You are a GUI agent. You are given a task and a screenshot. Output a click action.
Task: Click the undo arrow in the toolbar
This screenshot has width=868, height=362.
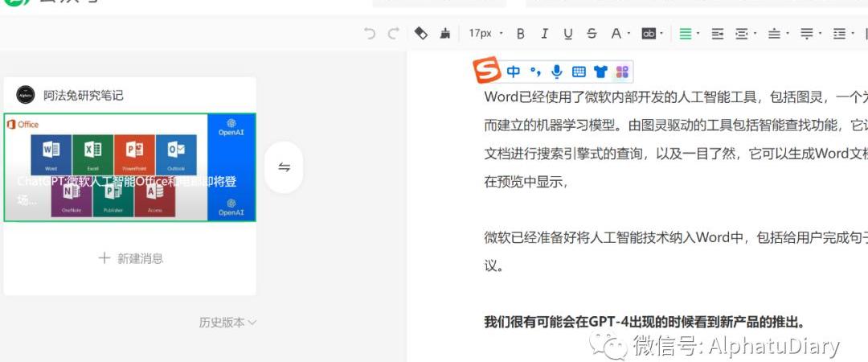click(370, 34)
